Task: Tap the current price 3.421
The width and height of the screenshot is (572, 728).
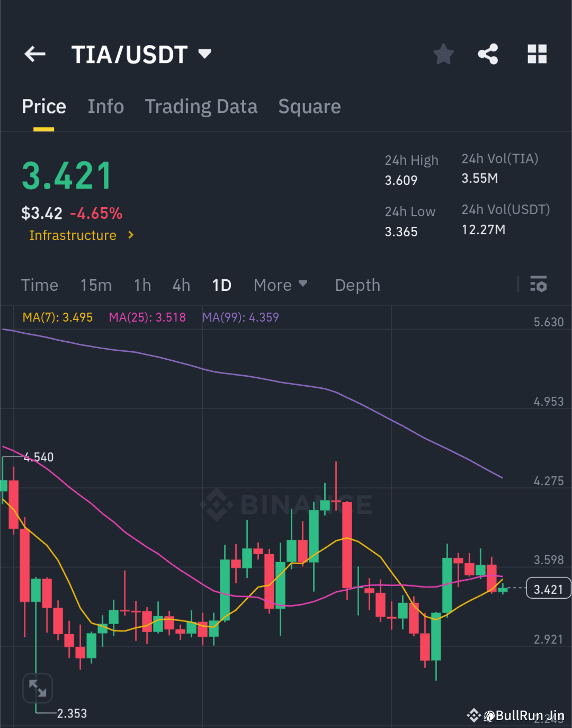Action: coord(67,176)
